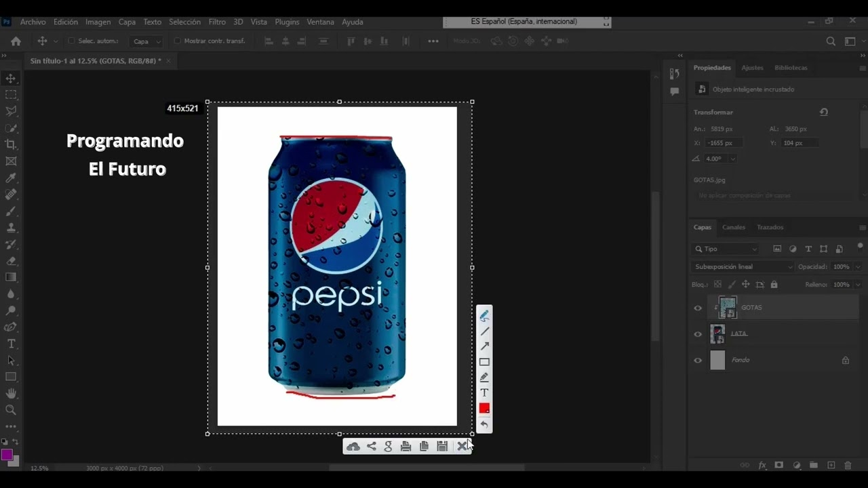Add a layer mask
Screen dimensions: 868x488
click(x=779, y=465)
